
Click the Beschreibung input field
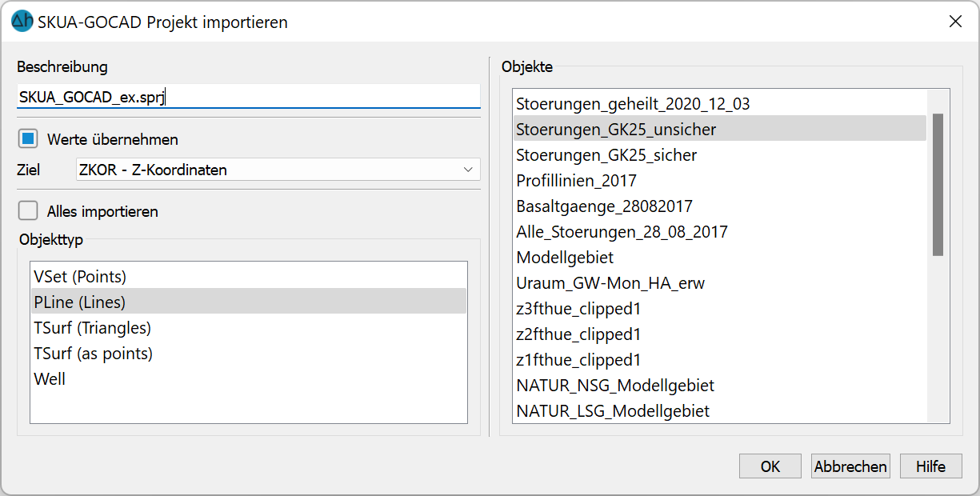(x=249, y=97)
